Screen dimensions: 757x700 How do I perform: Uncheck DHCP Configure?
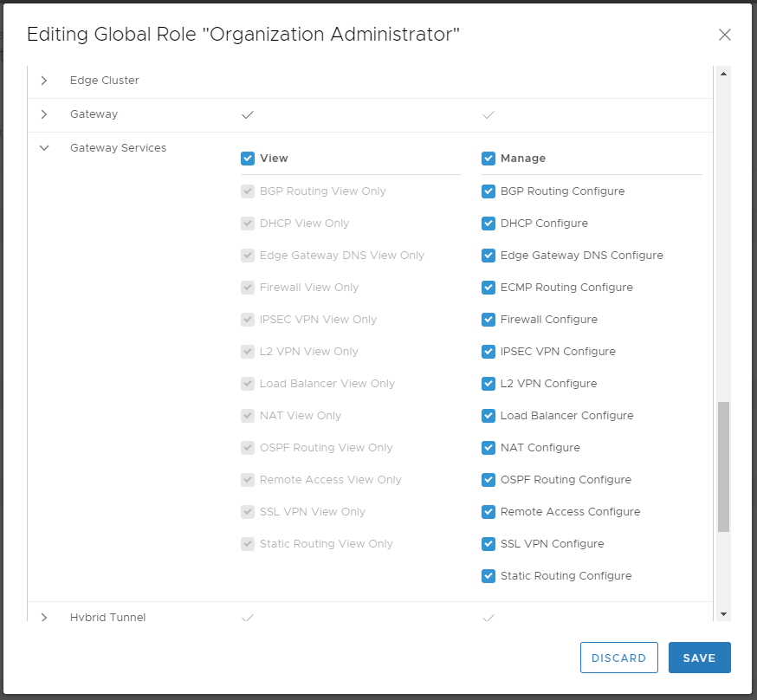tap(488, 224)
